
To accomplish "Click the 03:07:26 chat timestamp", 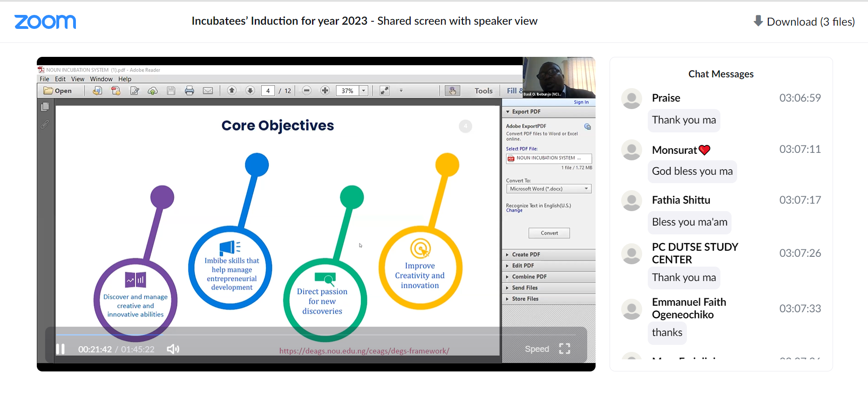I will point(800,253).
